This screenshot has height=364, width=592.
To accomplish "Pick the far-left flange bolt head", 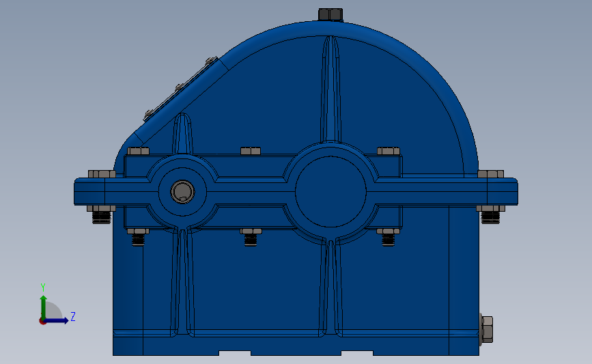I will (102, 174).
